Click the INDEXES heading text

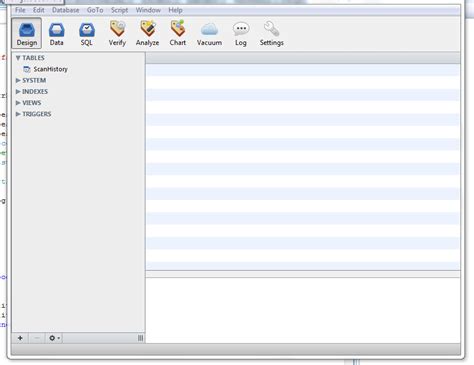(35, 91)
